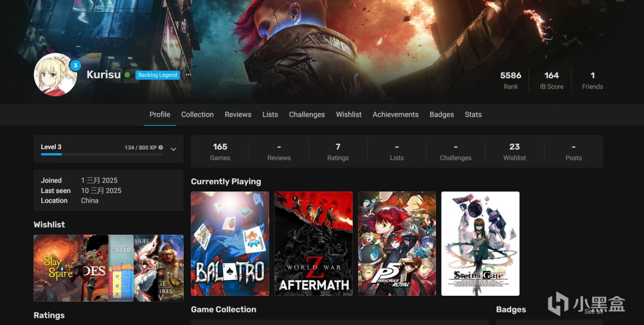The height and width of the screenshot is (325, 644).
Task: Click the 1 Friends count
Action: pyautogui.click(x=592, y=80)
